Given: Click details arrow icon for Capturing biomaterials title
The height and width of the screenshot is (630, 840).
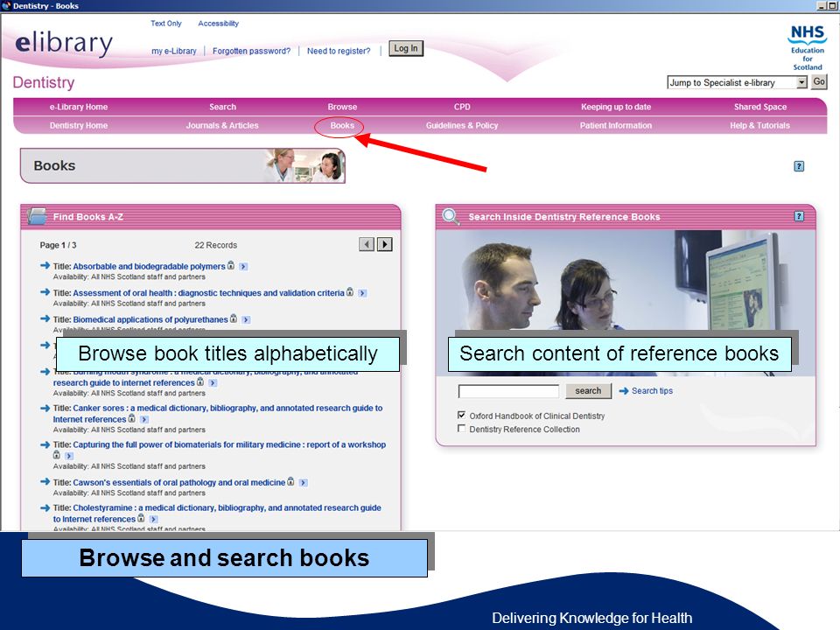Looking at the screenshot, I should (x=68, y=456).
